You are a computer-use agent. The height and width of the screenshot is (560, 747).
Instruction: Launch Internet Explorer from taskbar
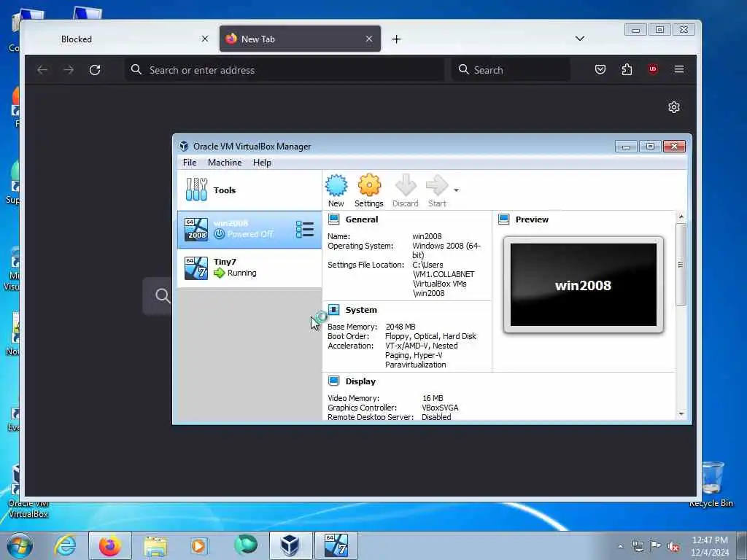[65, 545]
